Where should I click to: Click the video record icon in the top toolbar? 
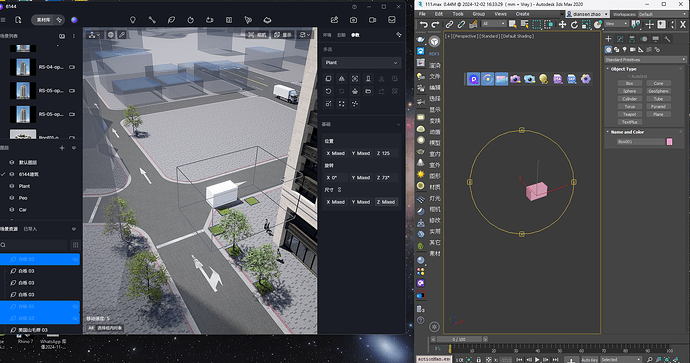tap(372, 20)
